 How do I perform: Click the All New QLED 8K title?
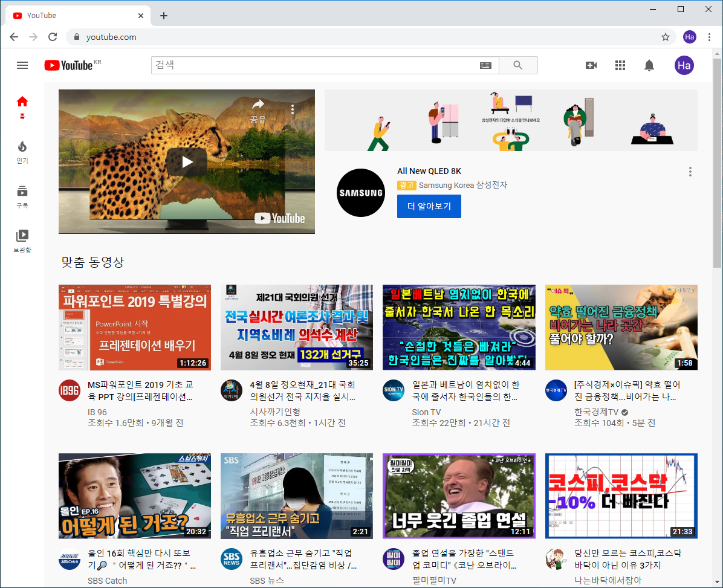(429, 171)
